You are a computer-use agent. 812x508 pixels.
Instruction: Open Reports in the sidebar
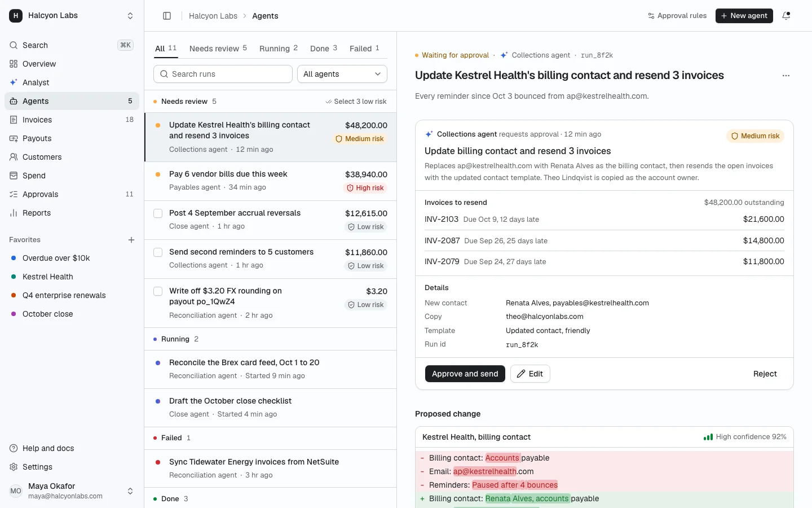72,213
